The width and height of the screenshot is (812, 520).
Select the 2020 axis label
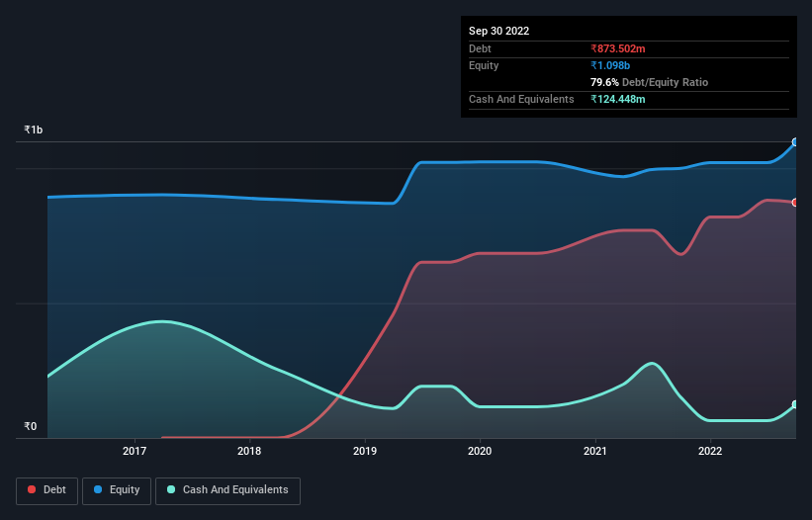tap(480, 451)
